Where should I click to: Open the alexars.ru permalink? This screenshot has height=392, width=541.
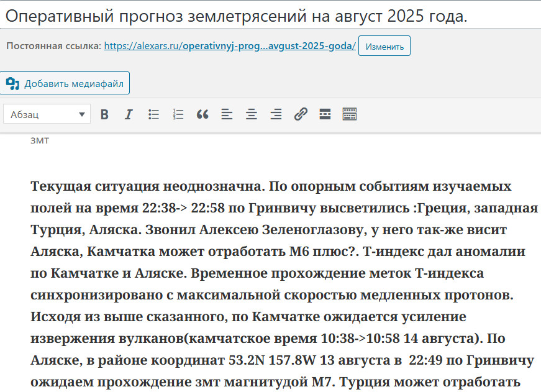(230, 46)
